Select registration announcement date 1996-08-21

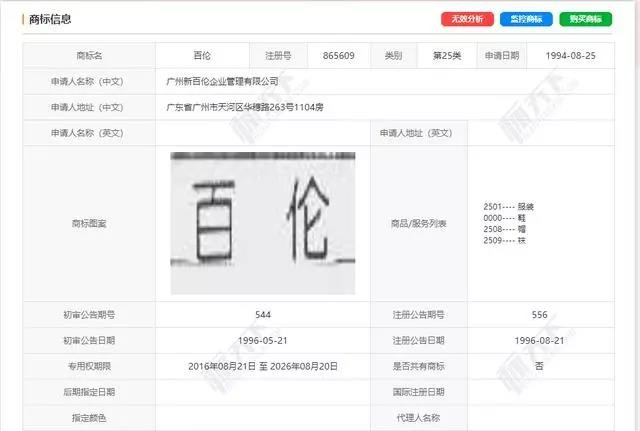coord(539,341)
